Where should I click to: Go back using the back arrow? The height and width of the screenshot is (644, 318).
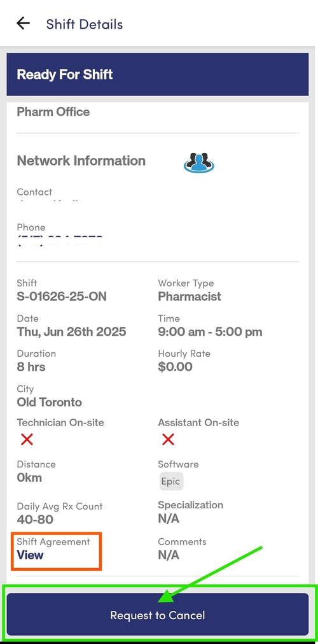tap(23, 24)
